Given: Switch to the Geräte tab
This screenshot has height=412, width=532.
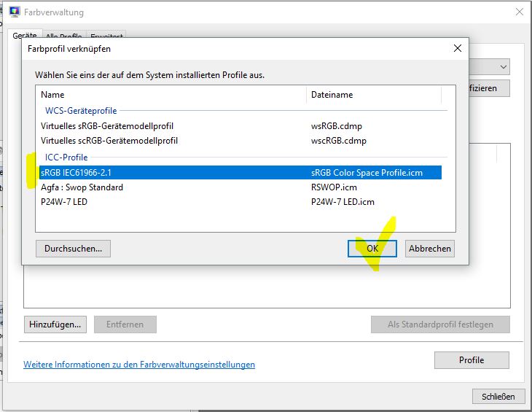Looking at the screenshot, I should (x=23, y=35).
